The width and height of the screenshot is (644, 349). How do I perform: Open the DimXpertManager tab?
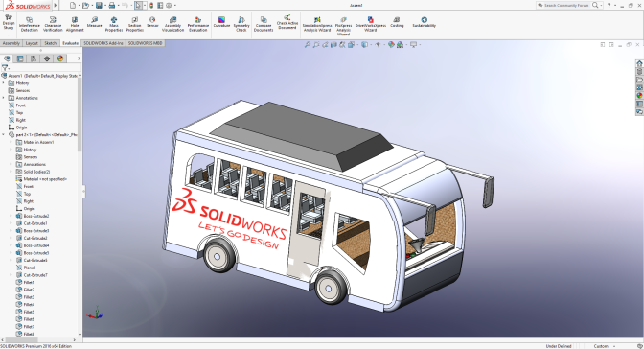47,58
